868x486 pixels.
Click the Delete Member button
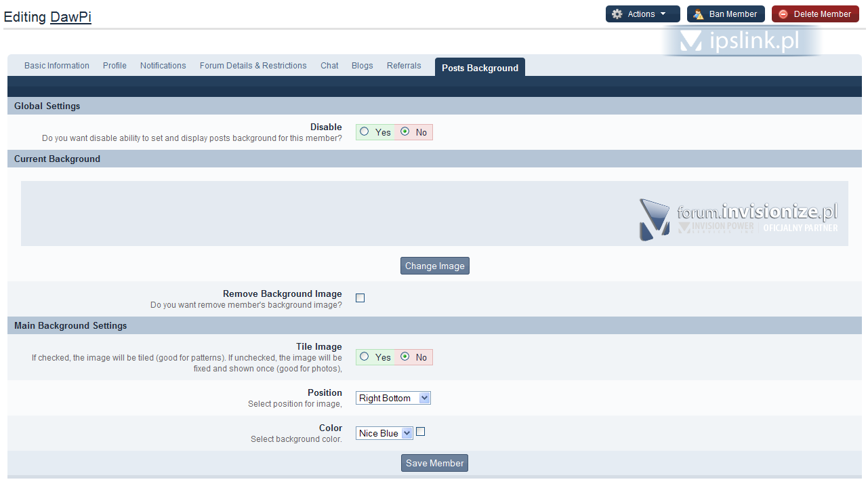point(815,14)
